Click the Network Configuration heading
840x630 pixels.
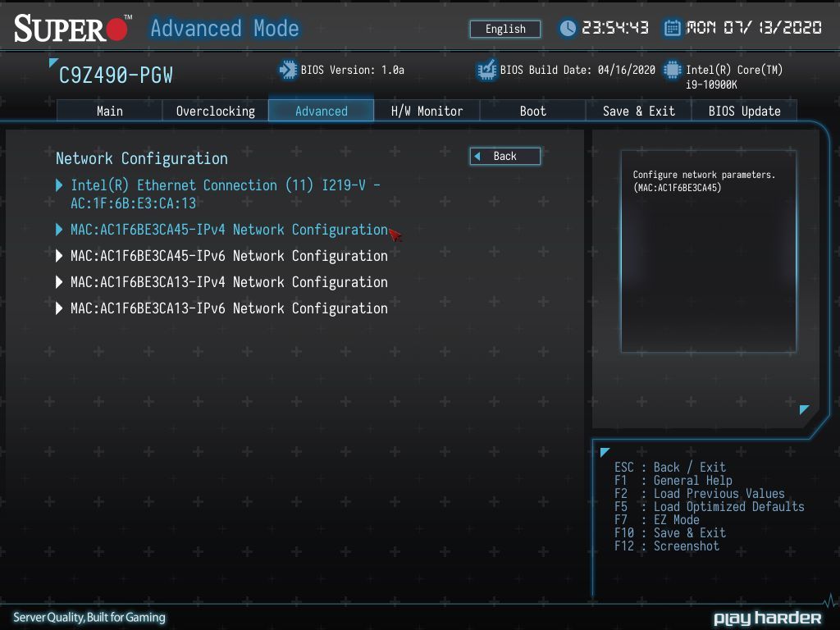[142, 158]
